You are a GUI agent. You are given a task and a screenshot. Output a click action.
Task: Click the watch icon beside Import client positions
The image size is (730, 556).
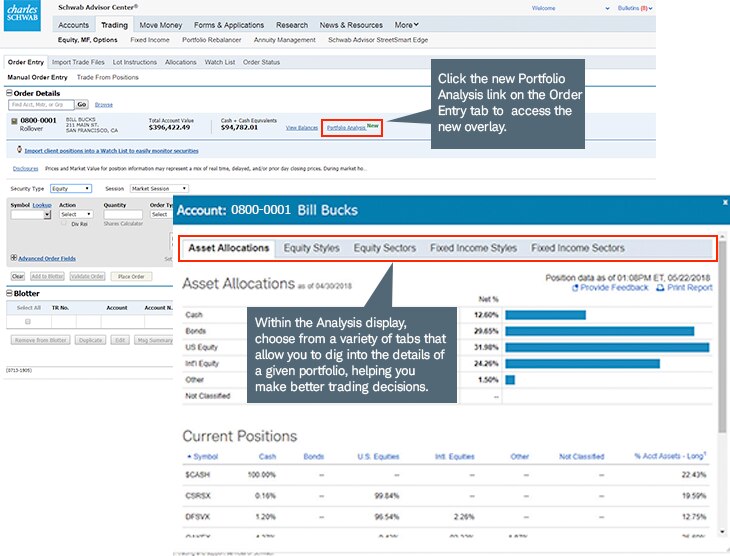(19, 149)
